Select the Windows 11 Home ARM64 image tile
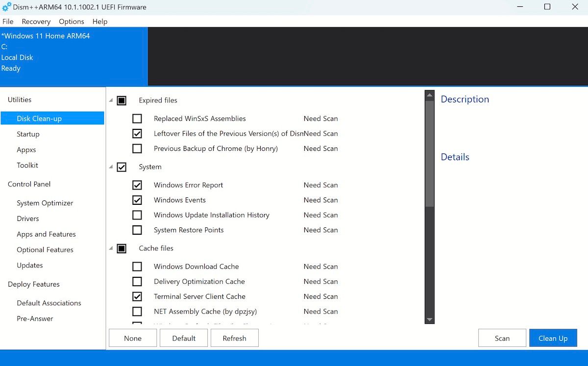Viewport: 588px width, 366px height. pos(73,56)
